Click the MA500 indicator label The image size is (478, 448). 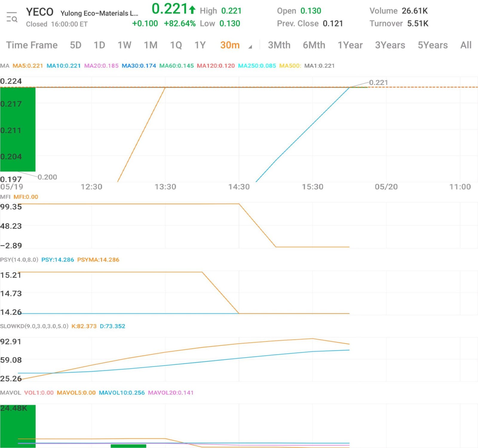(x=290, y=66)
